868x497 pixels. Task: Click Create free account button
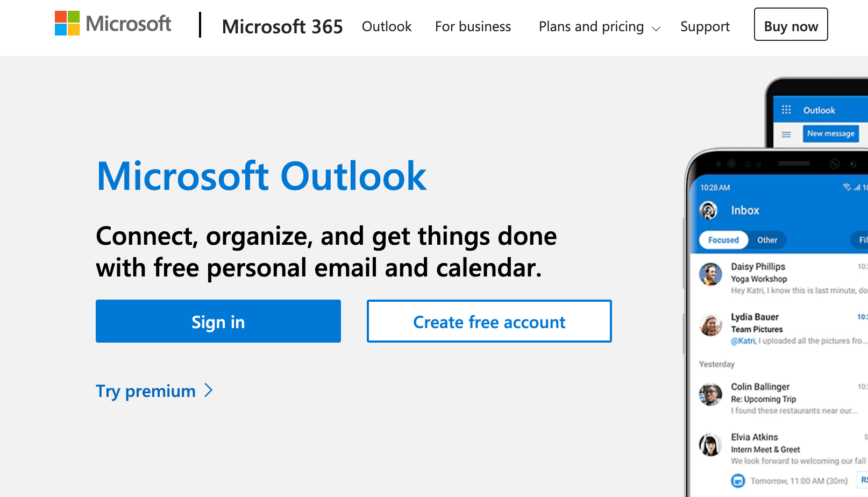489,321
